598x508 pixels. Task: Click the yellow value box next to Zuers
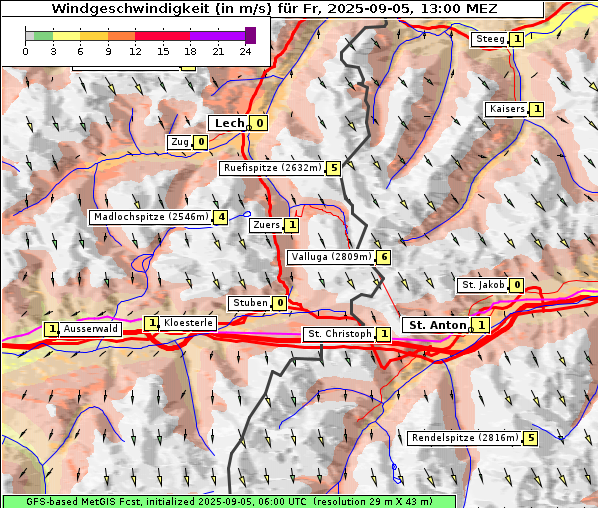292,225
